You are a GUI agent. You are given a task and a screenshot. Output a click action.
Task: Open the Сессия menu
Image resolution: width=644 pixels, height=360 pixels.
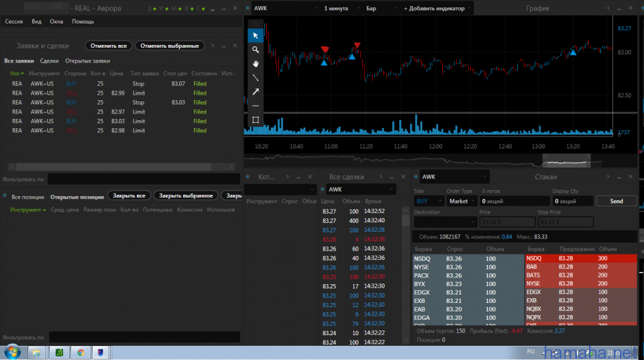[x=14, y=21]
